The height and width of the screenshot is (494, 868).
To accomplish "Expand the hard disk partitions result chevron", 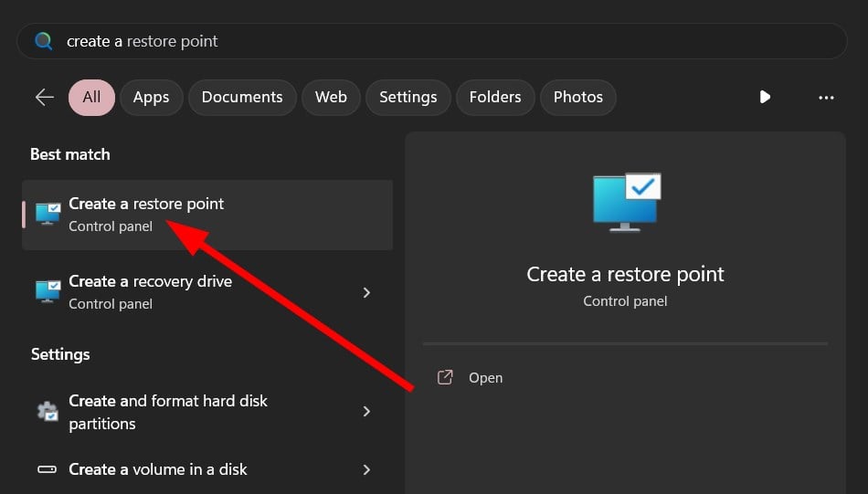I will [366, 412].
